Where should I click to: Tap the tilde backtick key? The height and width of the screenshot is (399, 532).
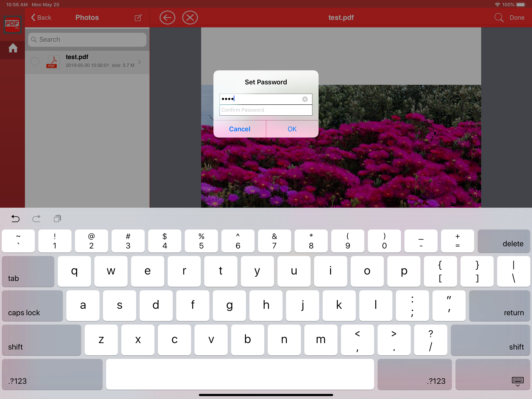(18, 241)
